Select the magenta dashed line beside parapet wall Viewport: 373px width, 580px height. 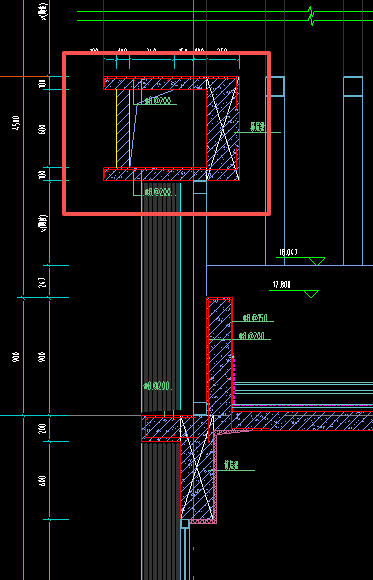pyautogui.click(x=233, y=380)
